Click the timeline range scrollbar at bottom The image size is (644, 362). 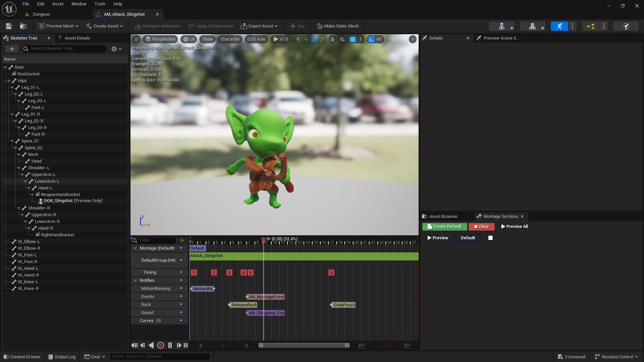[304, 345]
